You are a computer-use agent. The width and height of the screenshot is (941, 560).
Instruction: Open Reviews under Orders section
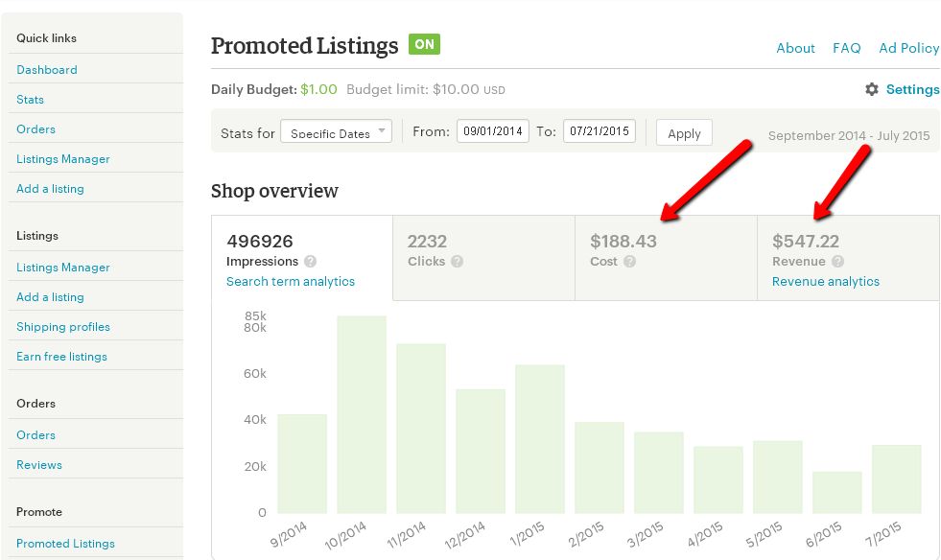(39, 465)
